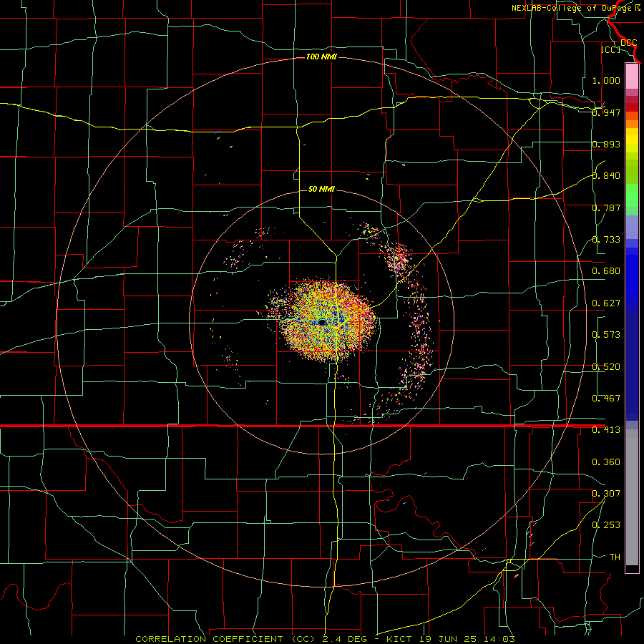Click the 0.573 scale value
This screenshot has height=644, width=644.
(606, 335)
